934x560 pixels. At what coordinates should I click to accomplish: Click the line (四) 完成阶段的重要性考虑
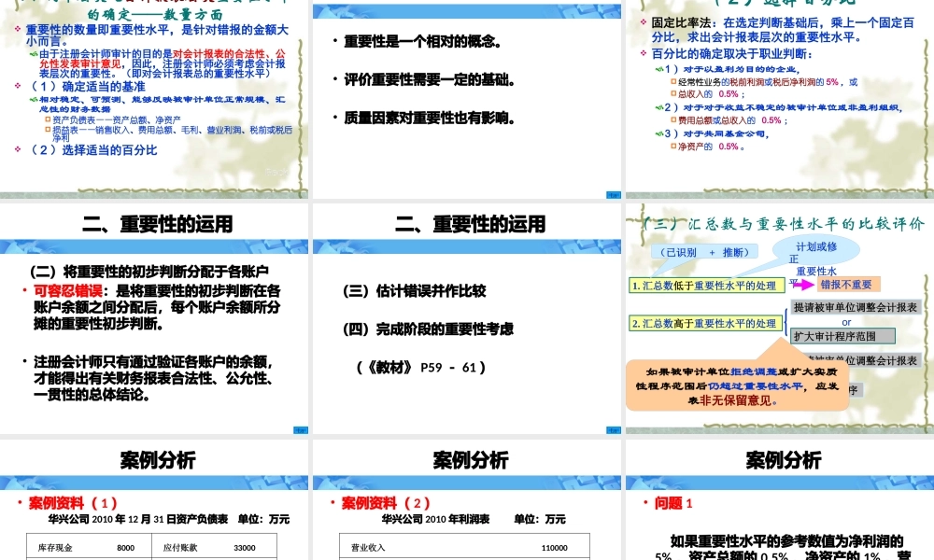[429, 329]
